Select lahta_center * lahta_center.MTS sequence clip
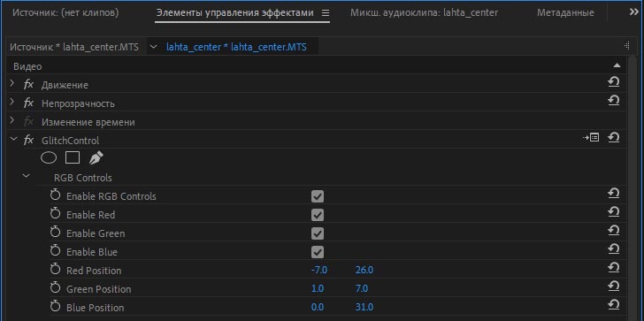 tap(236, 47)
